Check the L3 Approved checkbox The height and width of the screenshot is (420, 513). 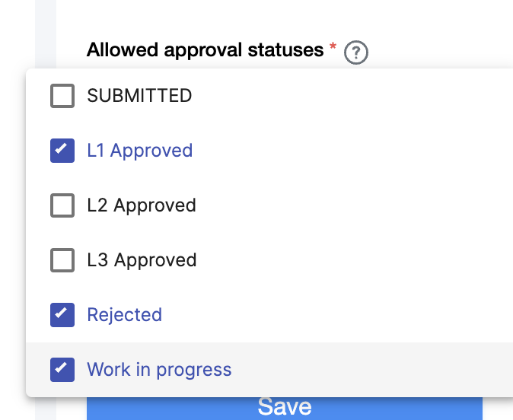62,260
